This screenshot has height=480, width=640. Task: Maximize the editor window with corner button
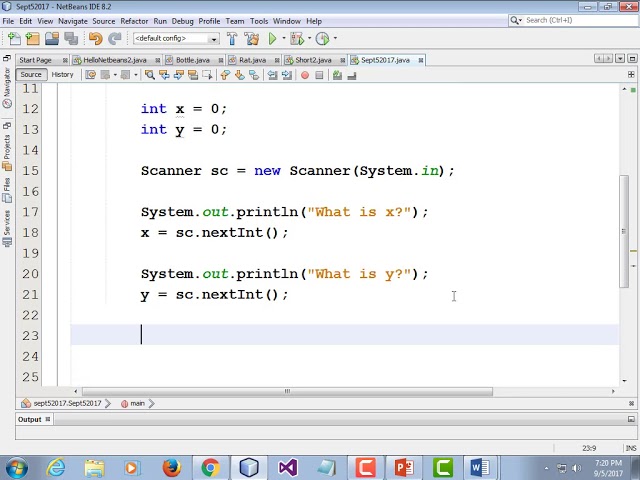tap(632, 59)
